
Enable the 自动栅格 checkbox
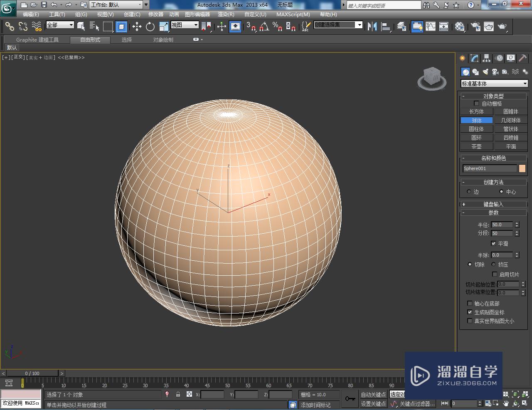476,104
